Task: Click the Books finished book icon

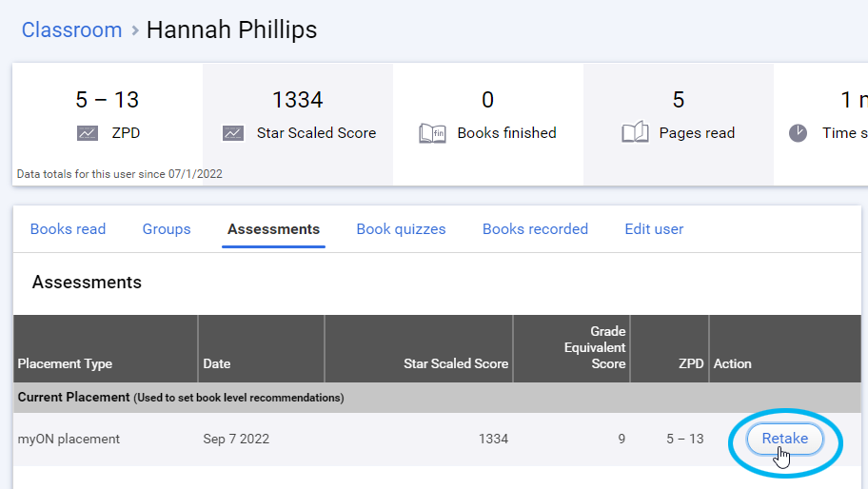Action: click(x=432, y=133)
